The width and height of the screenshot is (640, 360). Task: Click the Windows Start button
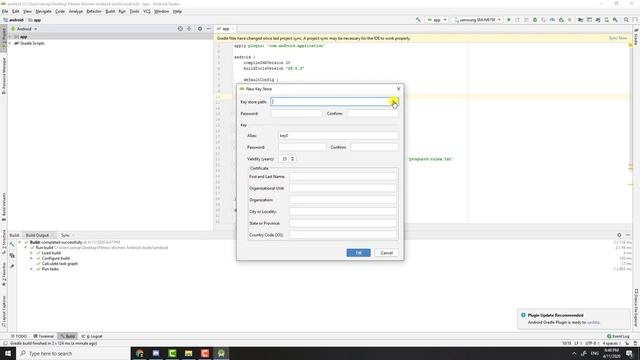[x=8, y=353]
